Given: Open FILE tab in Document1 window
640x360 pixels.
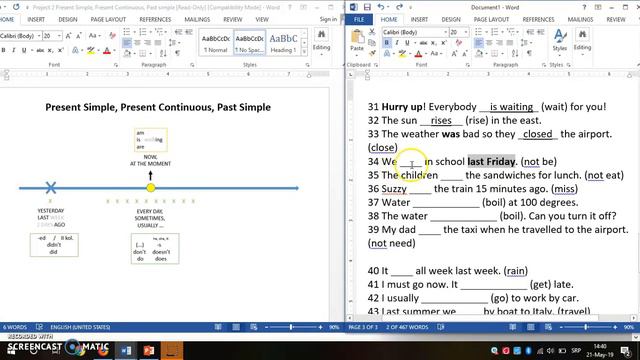Looking at the screenshot, I should (359, 20).
